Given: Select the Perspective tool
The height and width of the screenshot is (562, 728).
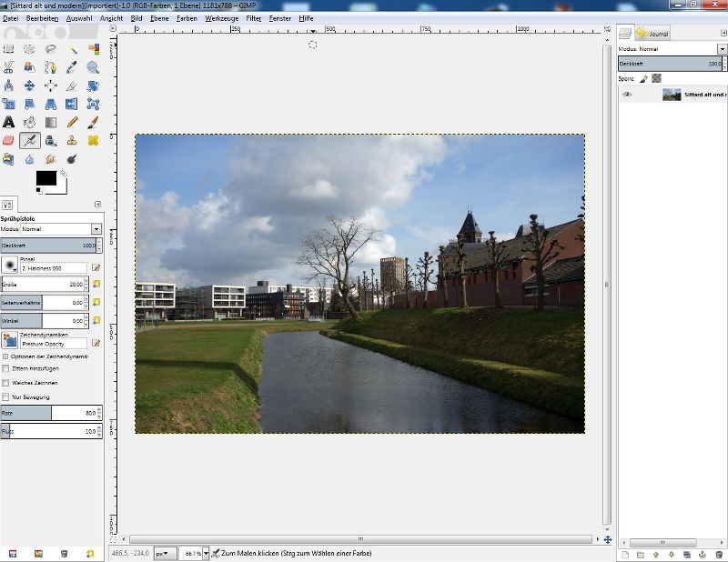Looking at the screenshot, I should pos(51,104).
